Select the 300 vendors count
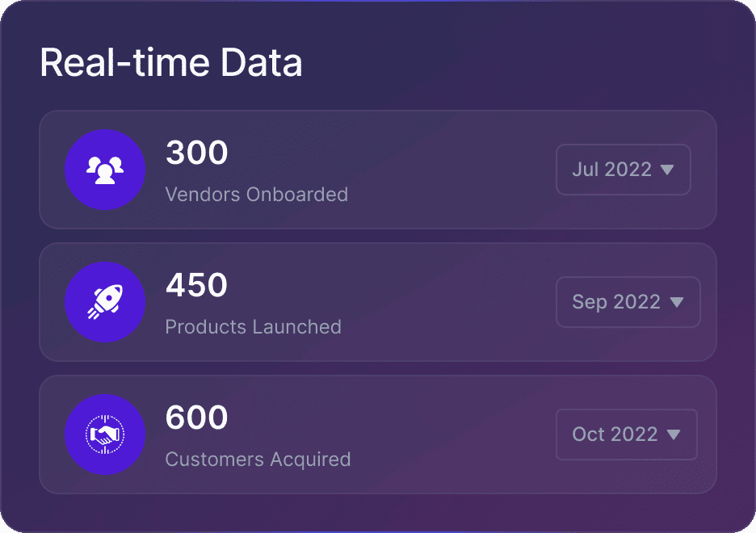 [x=197, y=153]
